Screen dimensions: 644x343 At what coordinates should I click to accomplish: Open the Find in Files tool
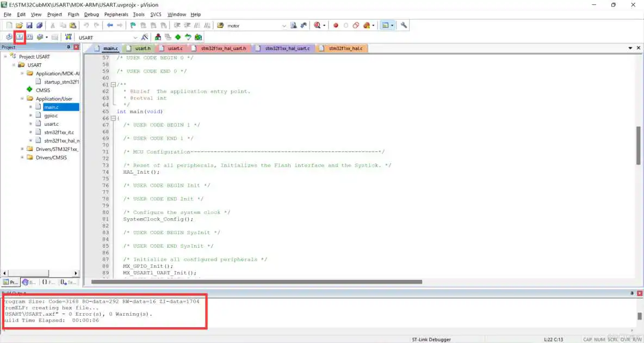(294, 25)
